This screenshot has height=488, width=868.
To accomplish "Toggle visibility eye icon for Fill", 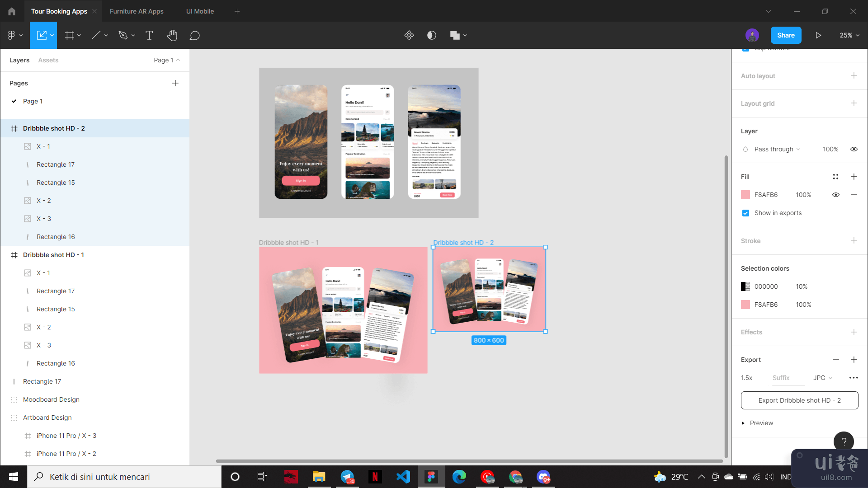I will tap(835, 194).
